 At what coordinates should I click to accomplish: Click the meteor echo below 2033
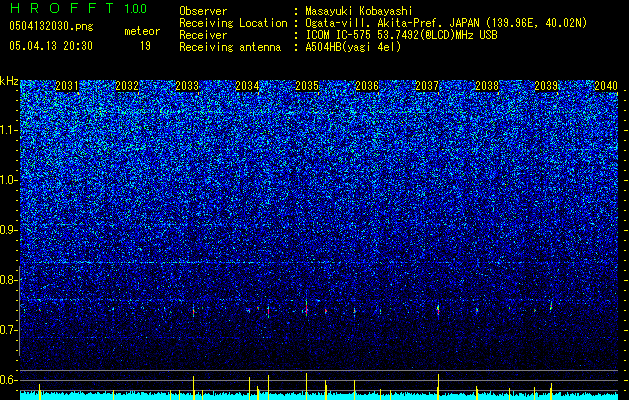coord(194,312)
